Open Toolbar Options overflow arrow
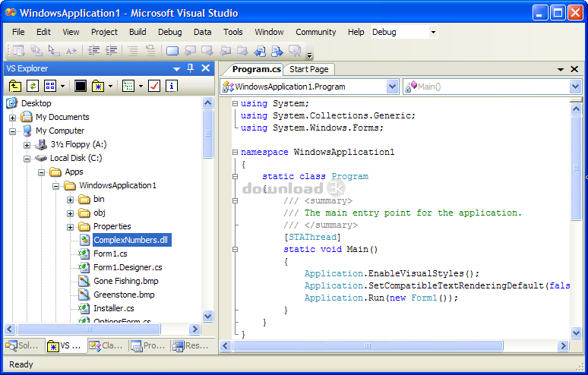Viewport: 588px width, 375px height. pyautogui.click(x=310, y=55)
